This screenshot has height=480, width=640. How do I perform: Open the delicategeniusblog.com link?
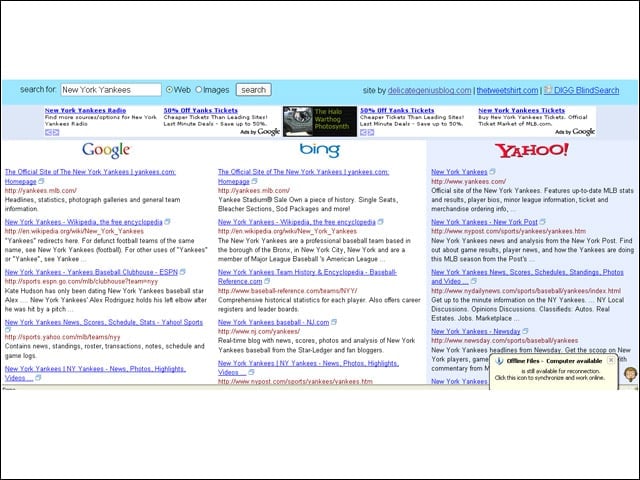point(429,90)
